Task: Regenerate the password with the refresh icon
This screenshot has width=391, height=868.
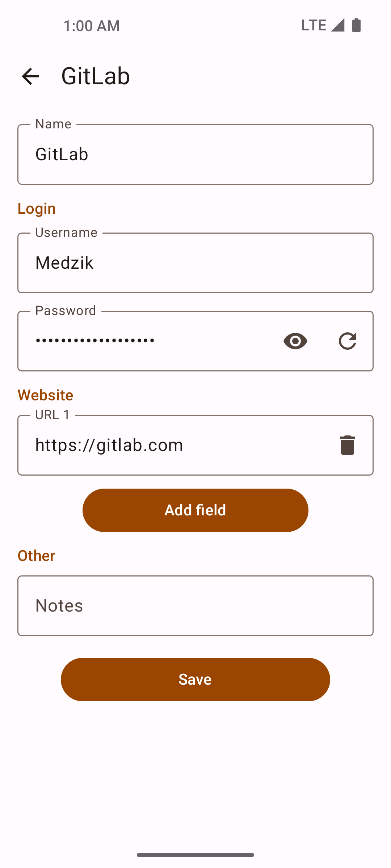Action: [348, 341]
